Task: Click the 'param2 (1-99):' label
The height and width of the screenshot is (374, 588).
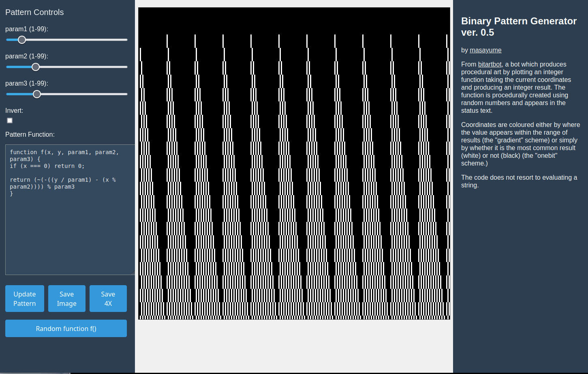Action: coord(27,56)
